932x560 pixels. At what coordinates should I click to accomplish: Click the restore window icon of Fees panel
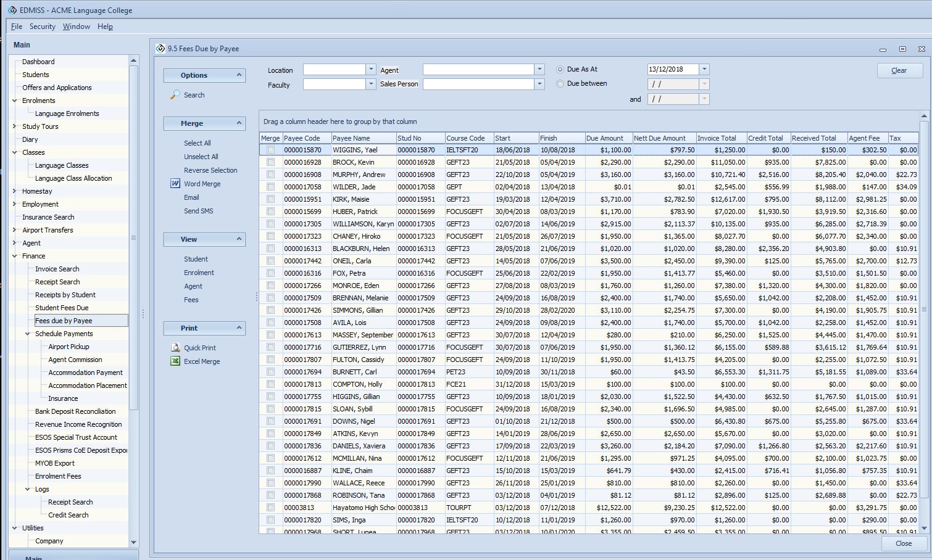(x=902, y=49)
